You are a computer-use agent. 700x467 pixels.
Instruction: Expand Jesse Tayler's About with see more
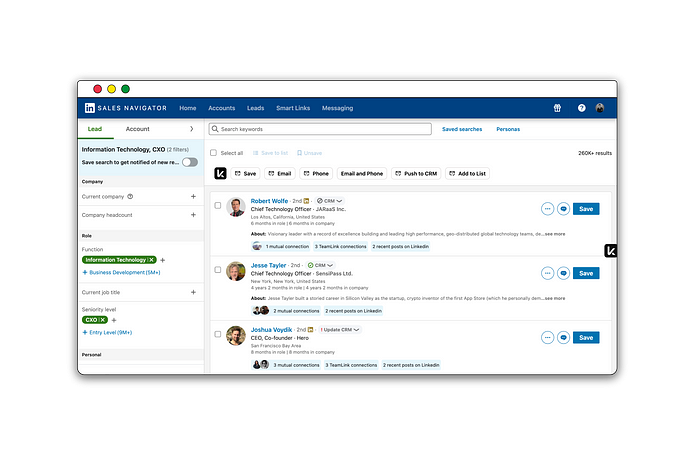click(555, 298)
